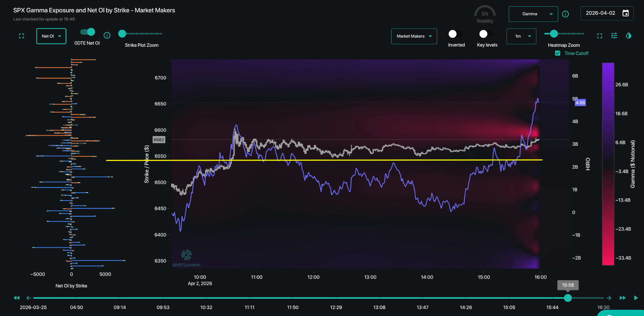Viewport: 644px width, 316px height.
Task: Open the heatmap settings tune icon
Action: (x=614, y=36)
